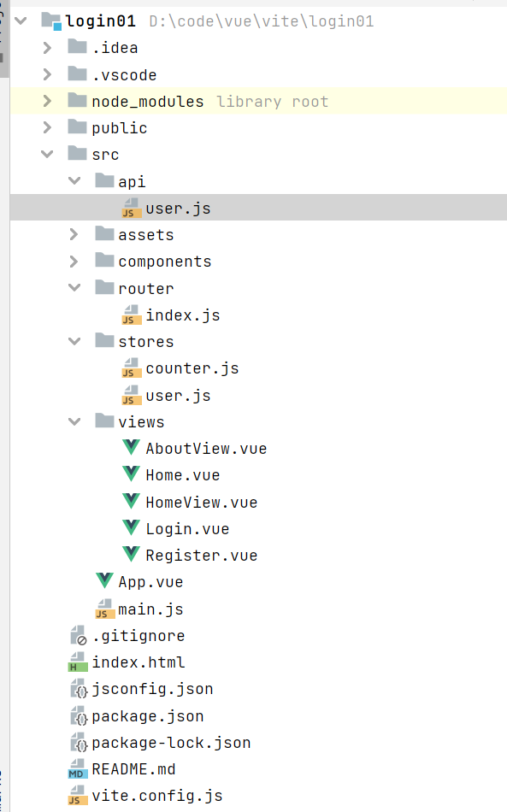
Task: Select counter.js under stores
Action: 192,368
